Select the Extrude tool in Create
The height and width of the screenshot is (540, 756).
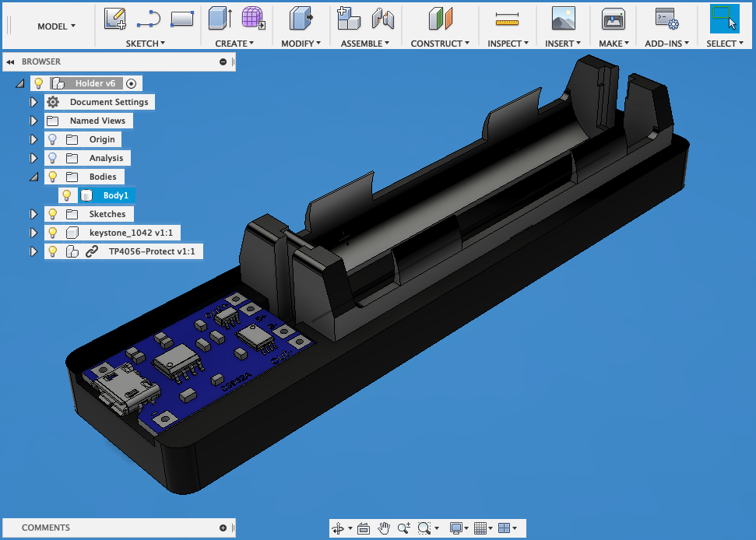220,18
